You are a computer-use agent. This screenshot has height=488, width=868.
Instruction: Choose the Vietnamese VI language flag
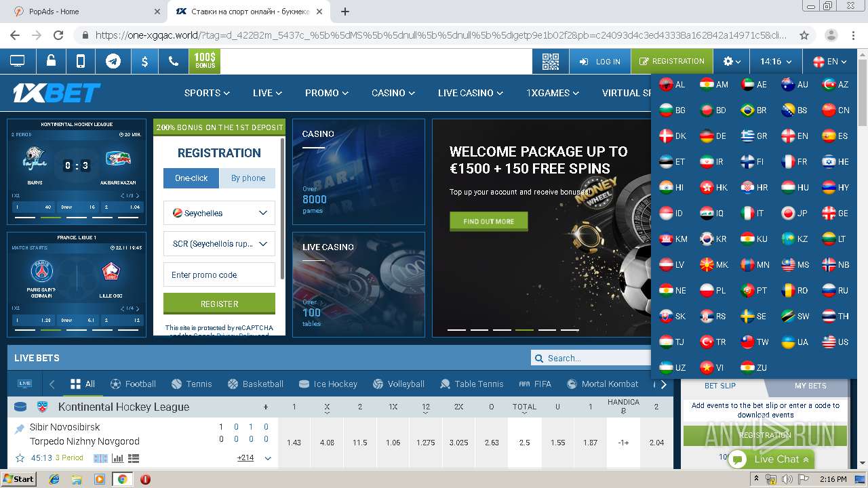713,367
